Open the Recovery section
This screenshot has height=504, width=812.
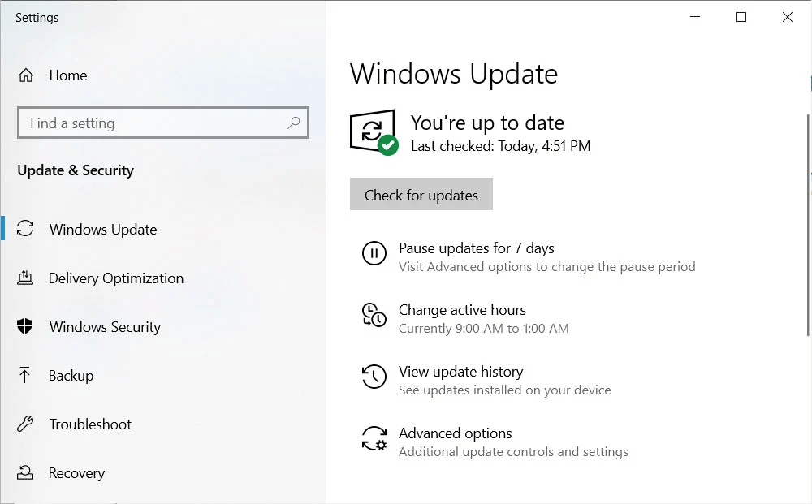(76, 472)
